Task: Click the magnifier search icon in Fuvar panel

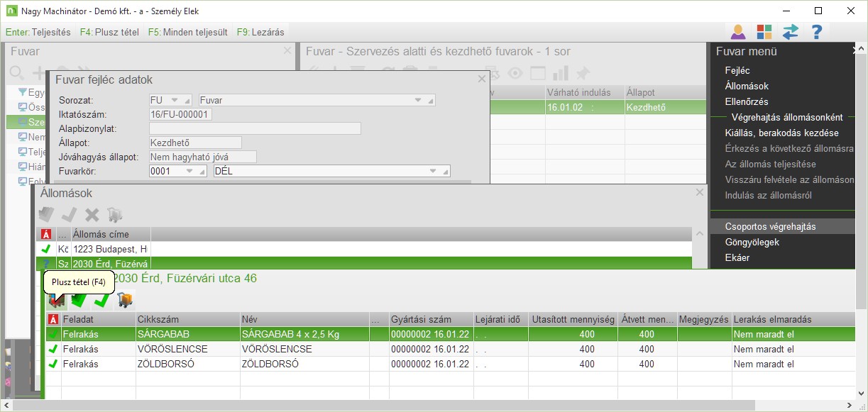Action: (x=16, y=73)
